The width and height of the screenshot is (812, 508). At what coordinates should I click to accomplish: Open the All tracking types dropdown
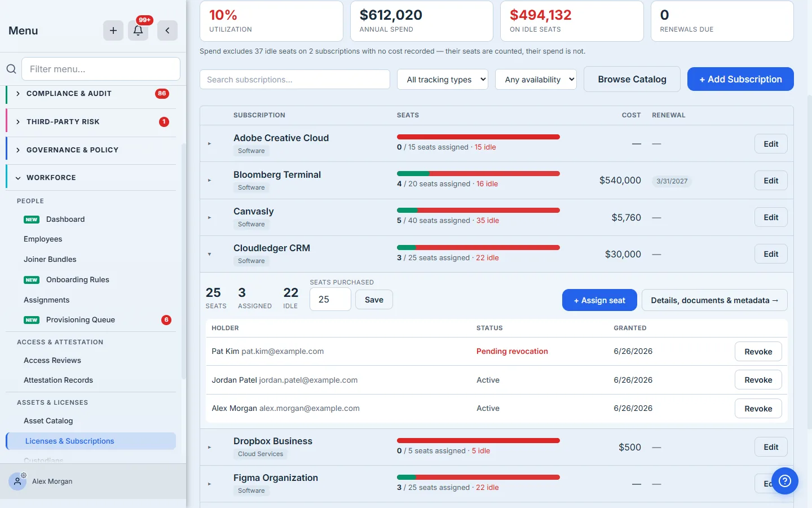click(443, 80)
